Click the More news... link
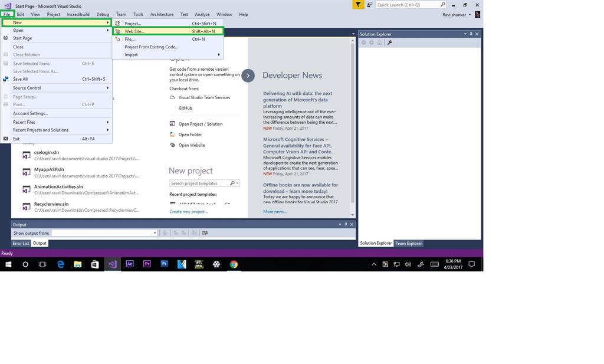604x364 pixels. coord(275,211)
